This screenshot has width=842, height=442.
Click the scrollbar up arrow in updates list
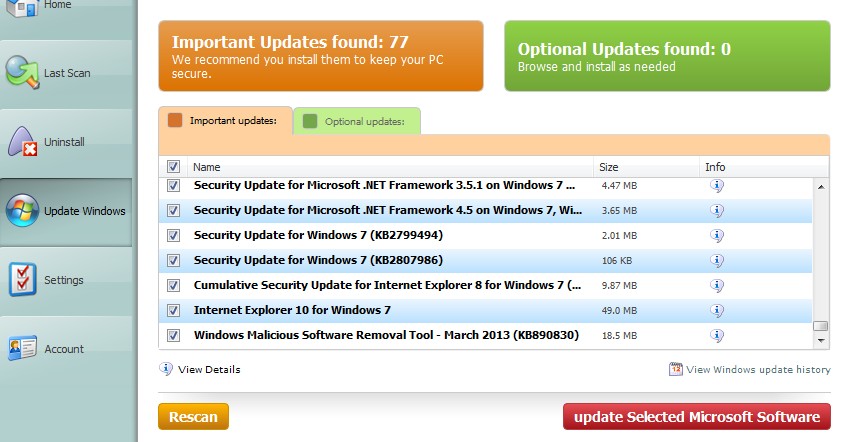[x=821, y=186]
